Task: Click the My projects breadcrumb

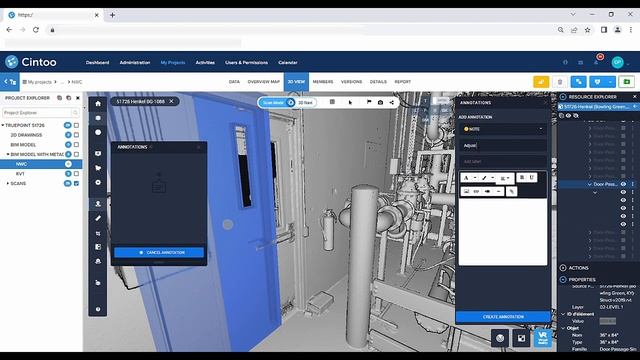Action: 40,82
